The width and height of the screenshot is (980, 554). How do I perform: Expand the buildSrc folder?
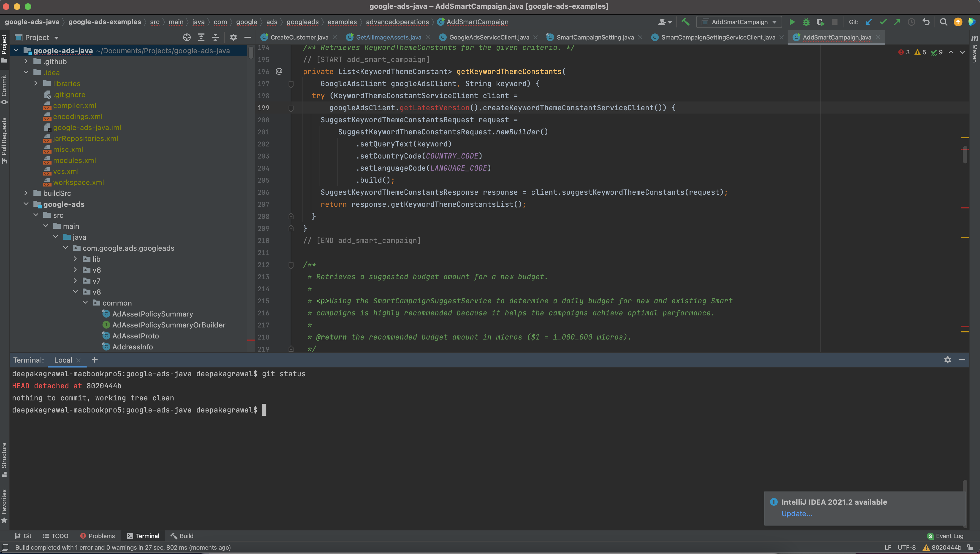26,193
